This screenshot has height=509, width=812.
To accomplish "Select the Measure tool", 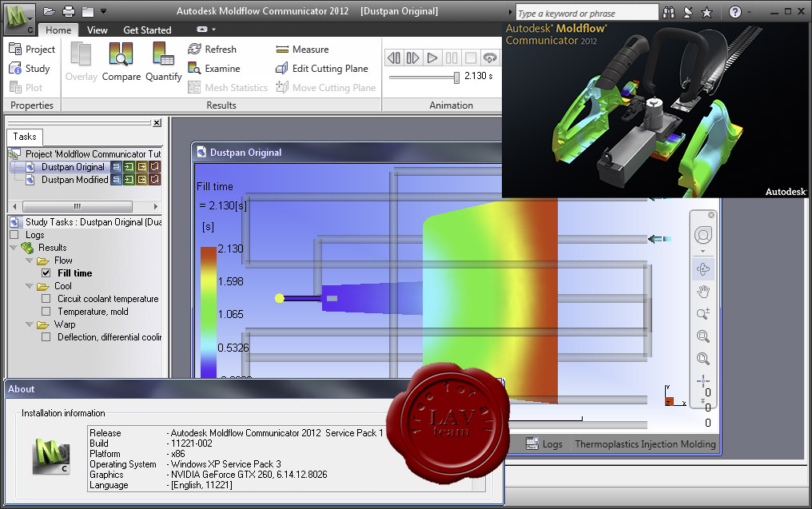I will 302,50.
